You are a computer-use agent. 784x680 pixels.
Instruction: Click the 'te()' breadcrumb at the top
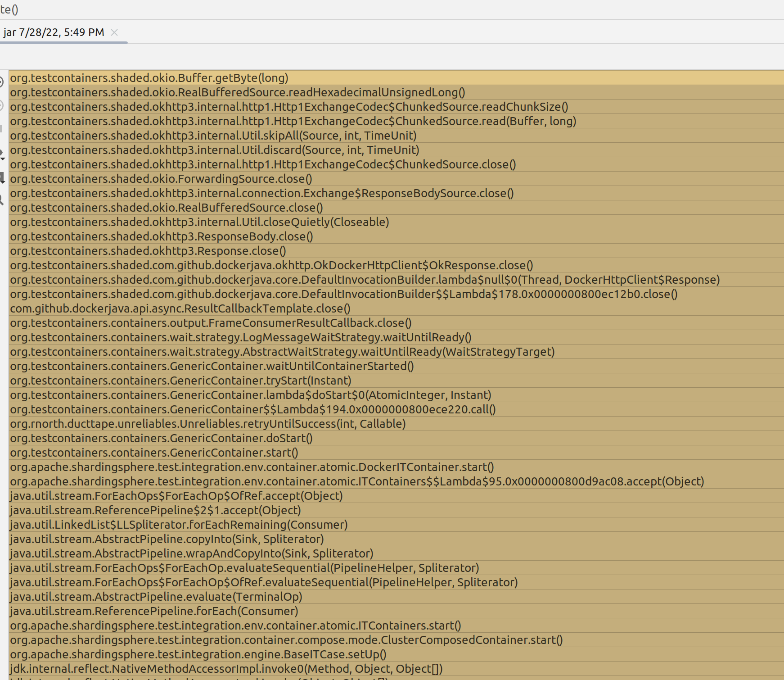(x=9, y=9)
